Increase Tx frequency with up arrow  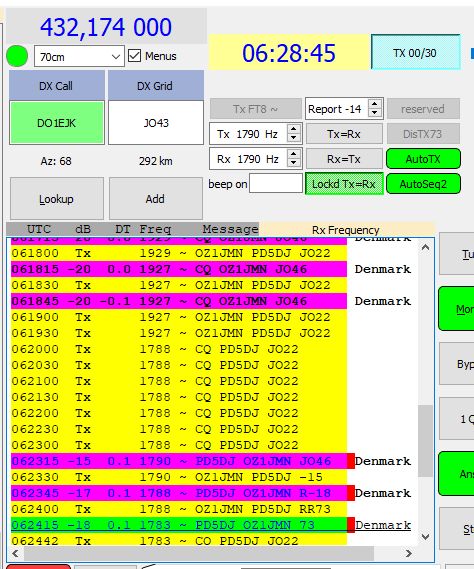click(294, 129)
